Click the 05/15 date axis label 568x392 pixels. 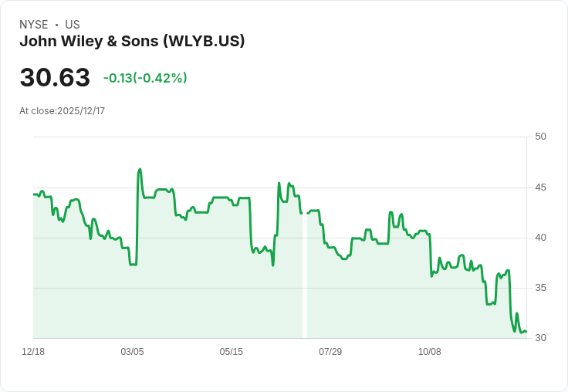[231, 352]
